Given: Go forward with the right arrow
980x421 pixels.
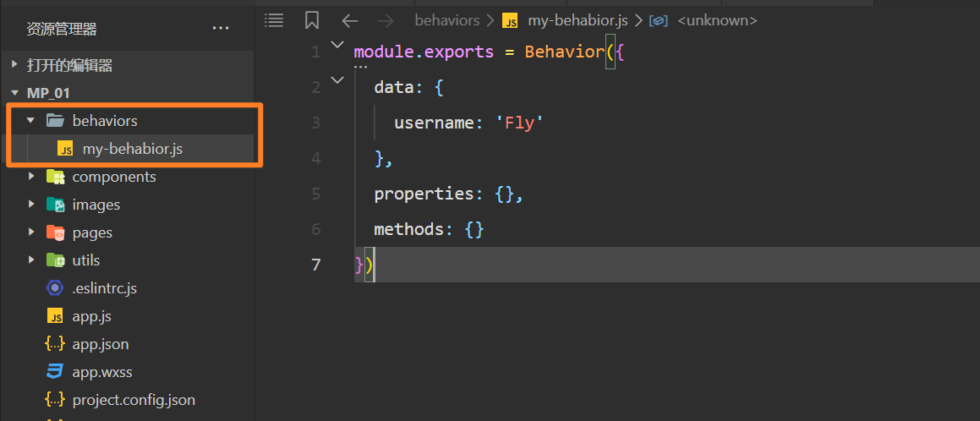Looking at the screenshot, I should pos(385,20).
